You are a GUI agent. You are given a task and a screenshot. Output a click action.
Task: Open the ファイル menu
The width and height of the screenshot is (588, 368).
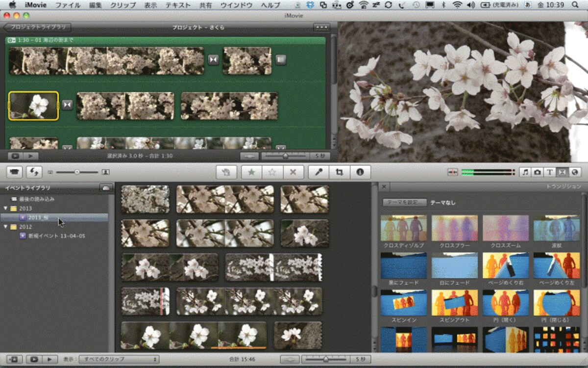68,5
